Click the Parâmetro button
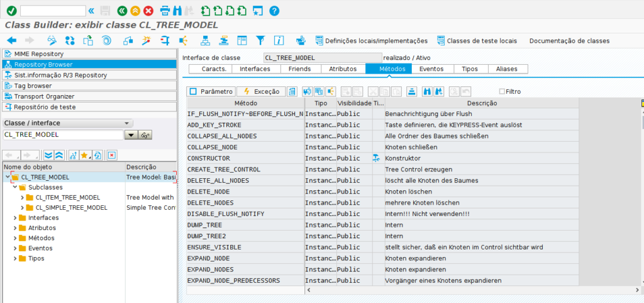Screen dimensions: 644x303 coord(211,91)
